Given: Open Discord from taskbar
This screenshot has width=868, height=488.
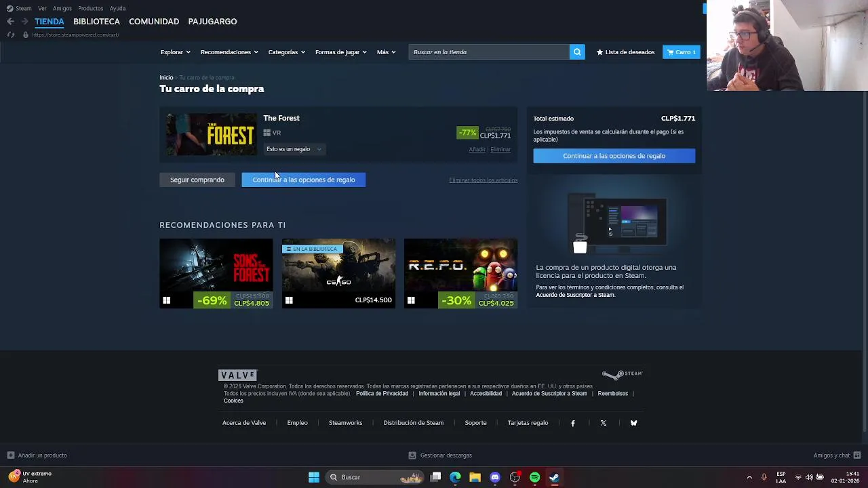Looking at the screenshot, I should [495, 477].
